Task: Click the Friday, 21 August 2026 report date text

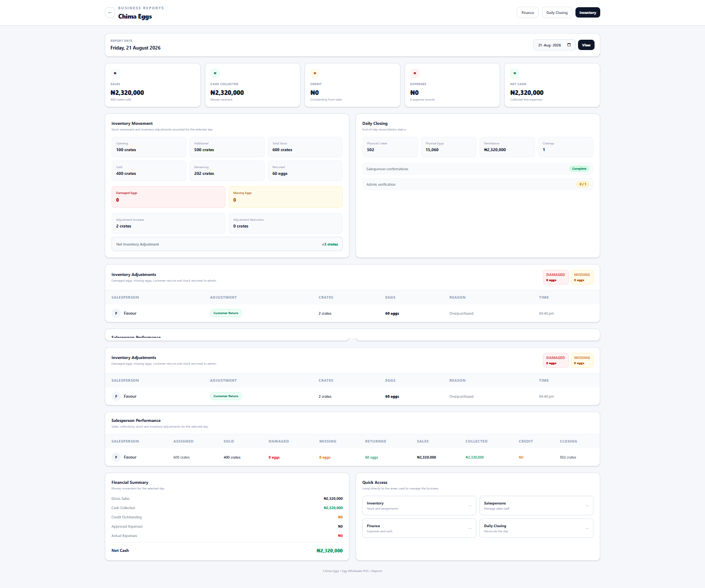Action: pos(135,48)
